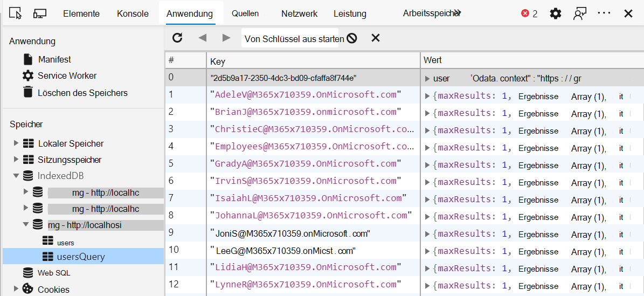Screen dimensions: 644x296
Task: Click the Sitzungsspeicher table icon
Action: [29, 159]
